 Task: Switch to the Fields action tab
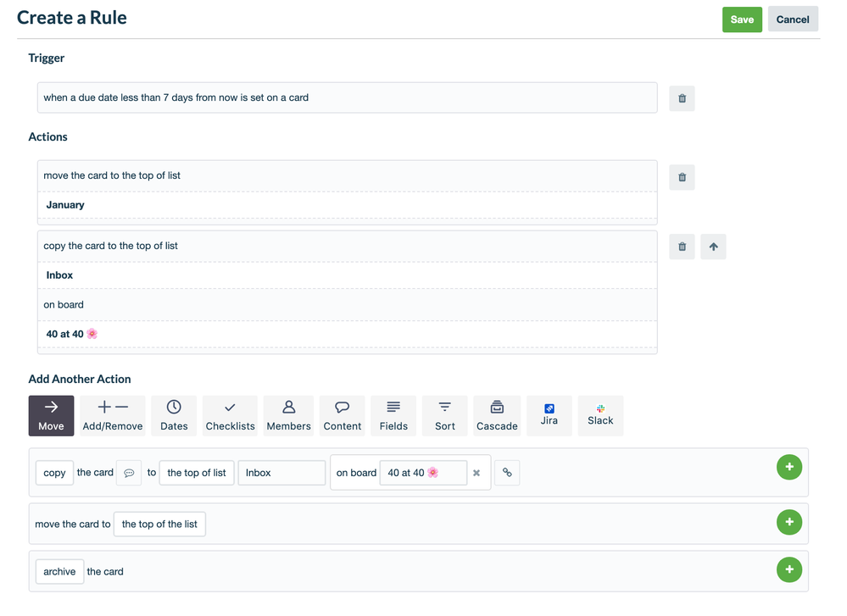point(393,416)
